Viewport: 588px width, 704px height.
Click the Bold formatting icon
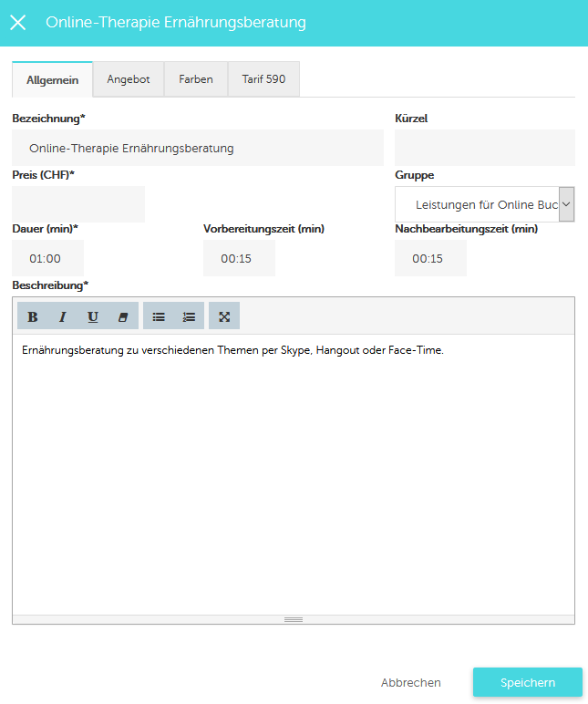point(33,316)
